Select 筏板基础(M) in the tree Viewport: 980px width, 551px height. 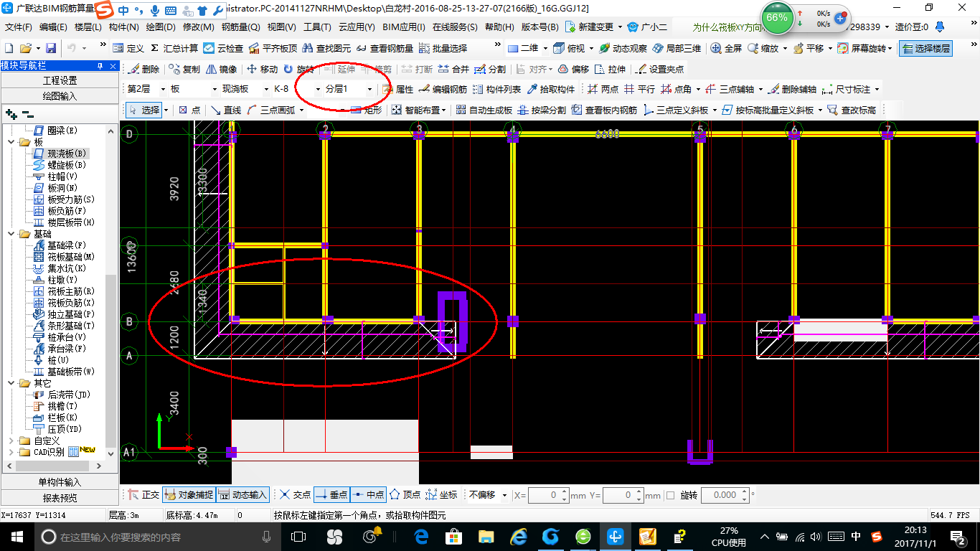click(70, 257)
